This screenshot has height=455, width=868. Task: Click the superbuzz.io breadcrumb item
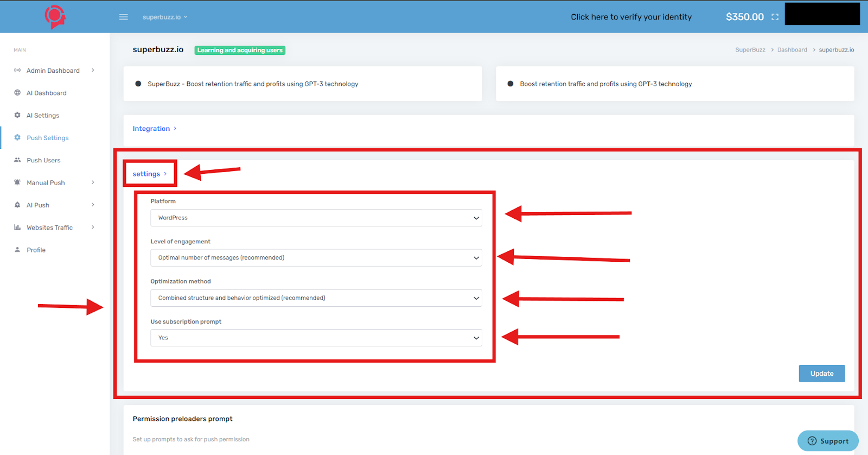coord(837,49)
